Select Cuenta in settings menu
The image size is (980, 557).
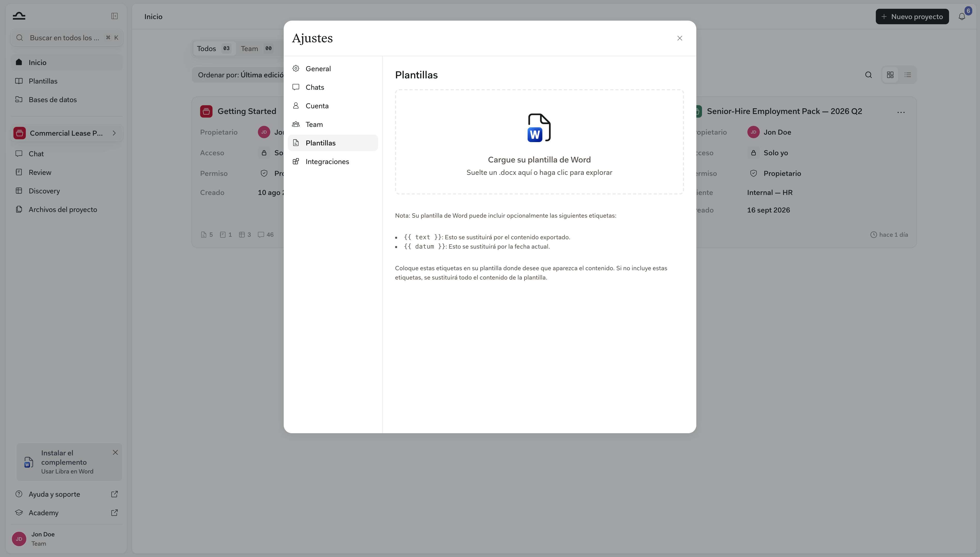point(333,106)
